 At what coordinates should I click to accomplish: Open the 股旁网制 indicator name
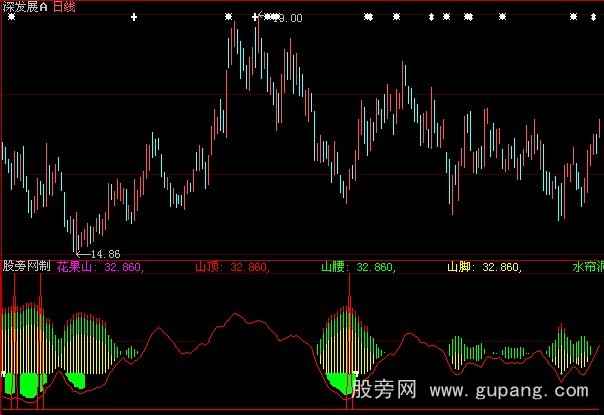pos(26,268)
